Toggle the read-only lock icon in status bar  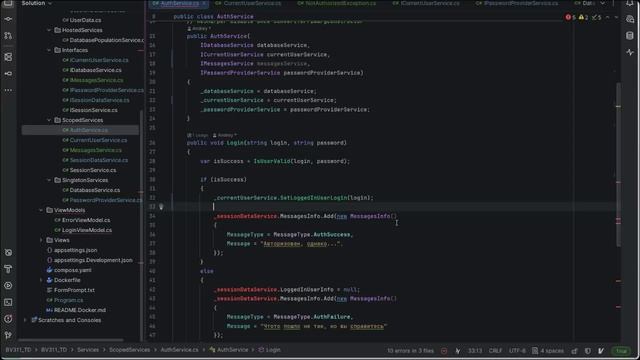pyautogui.click(x=575, y=351)
